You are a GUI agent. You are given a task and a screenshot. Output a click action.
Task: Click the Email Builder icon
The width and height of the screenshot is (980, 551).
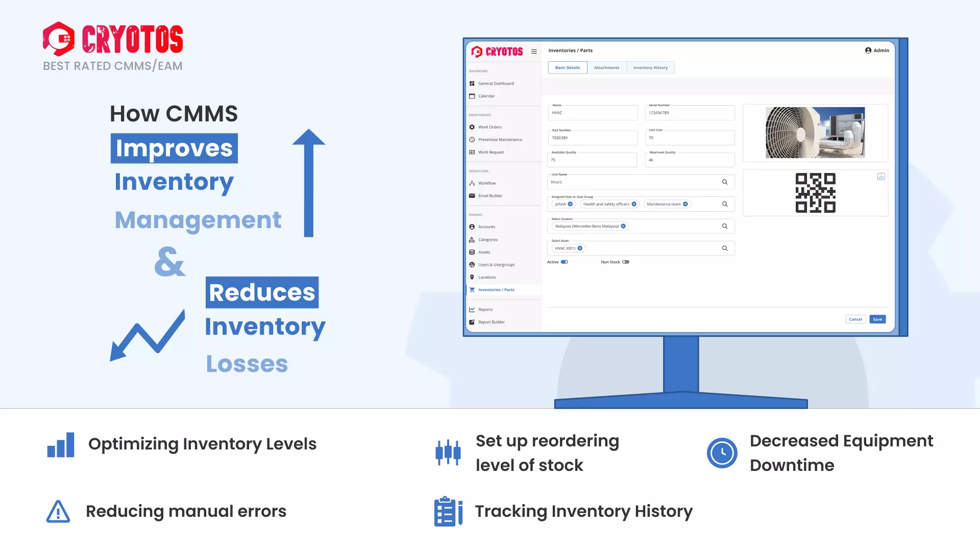click(x=472, y=195)
